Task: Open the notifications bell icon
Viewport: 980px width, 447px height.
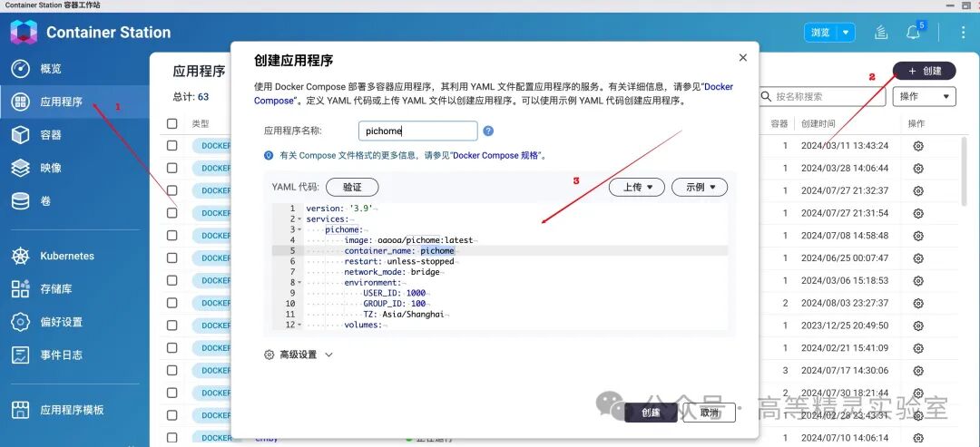Action: 913,33
